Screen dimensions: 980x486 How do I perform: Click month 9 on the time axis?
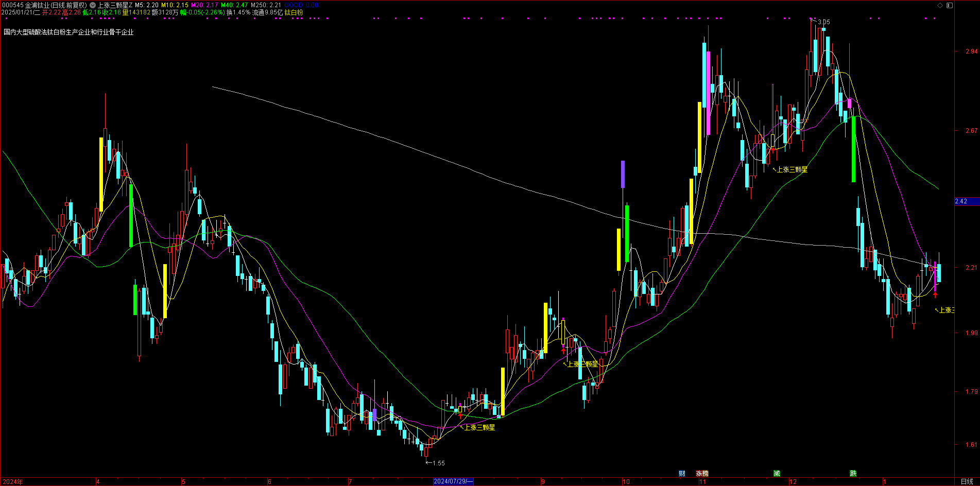click(543, 482)
